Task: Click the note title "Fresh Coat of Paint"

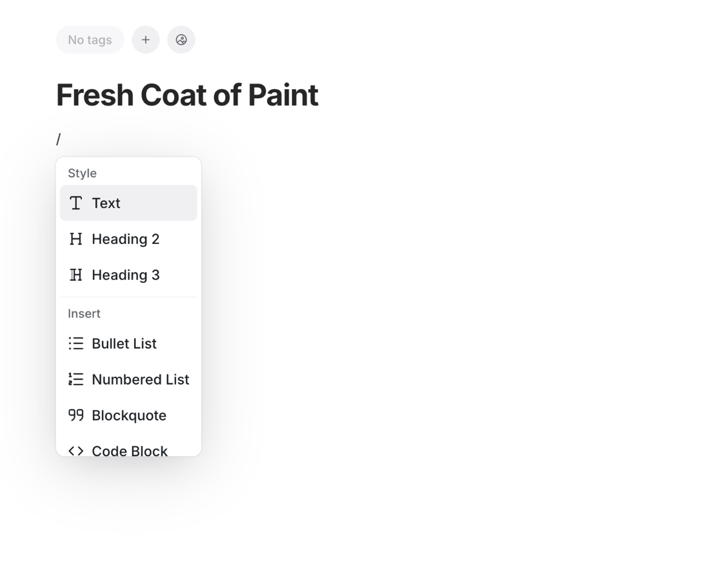Action: tap(186, 95)
